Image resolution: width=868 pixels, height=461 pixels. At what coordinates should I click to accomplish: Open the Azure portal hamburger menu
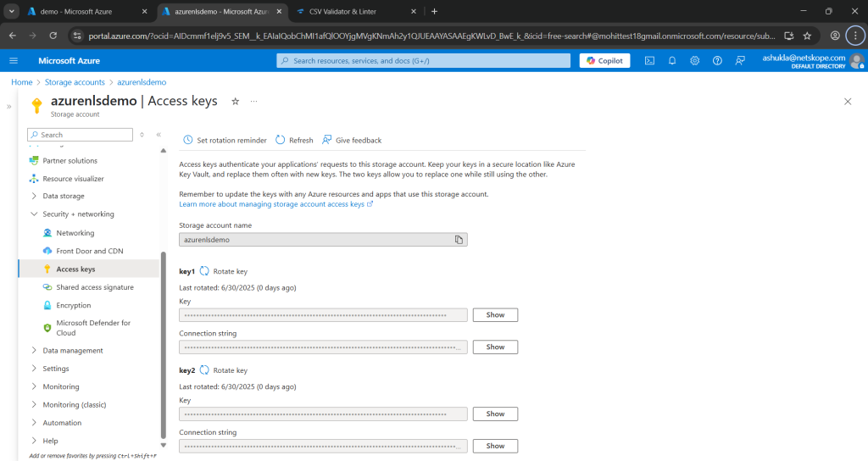click(x=14, y=61)
